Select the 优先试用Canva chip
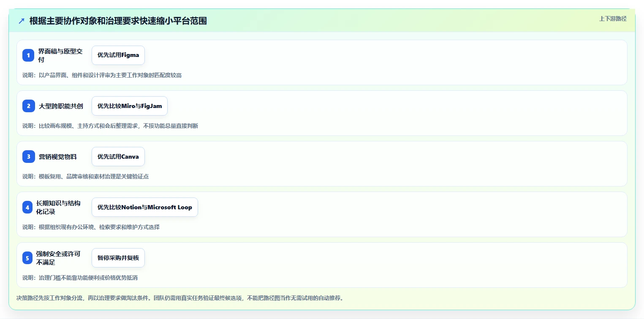This screenshot has width=644, height=319. click(118, 157)
